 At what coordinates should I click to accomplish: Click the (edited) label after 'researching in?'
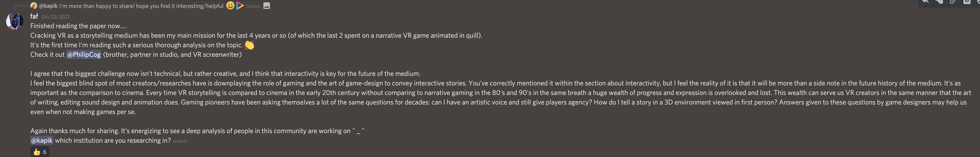coord(180,141)
